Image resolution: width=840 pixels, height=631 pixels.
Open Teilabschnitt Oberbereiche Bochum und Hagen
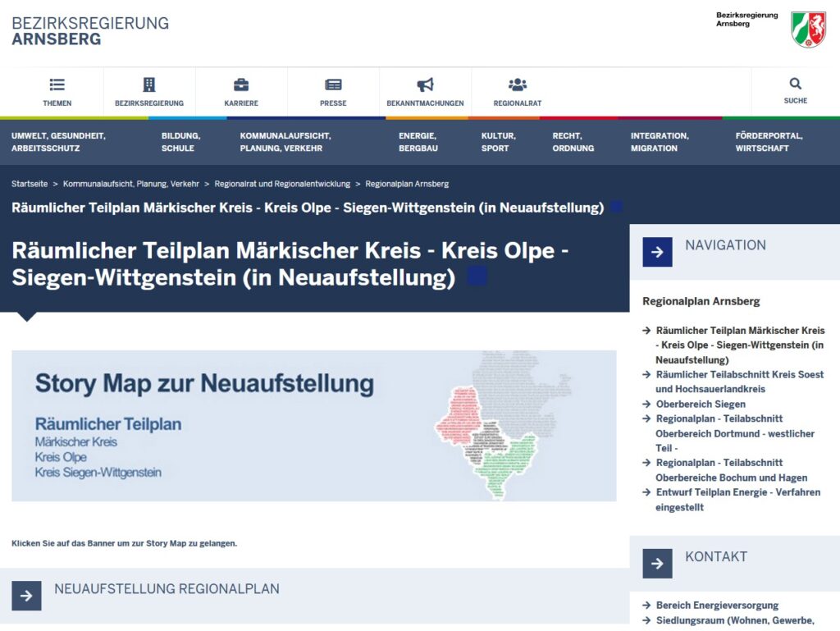coord(731,470)
